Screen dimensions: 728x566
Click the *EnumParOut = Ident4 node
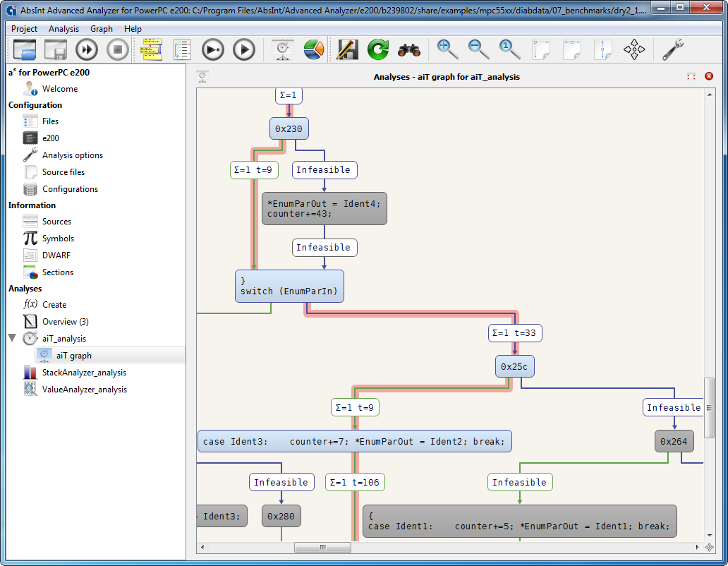coord(324,208)
